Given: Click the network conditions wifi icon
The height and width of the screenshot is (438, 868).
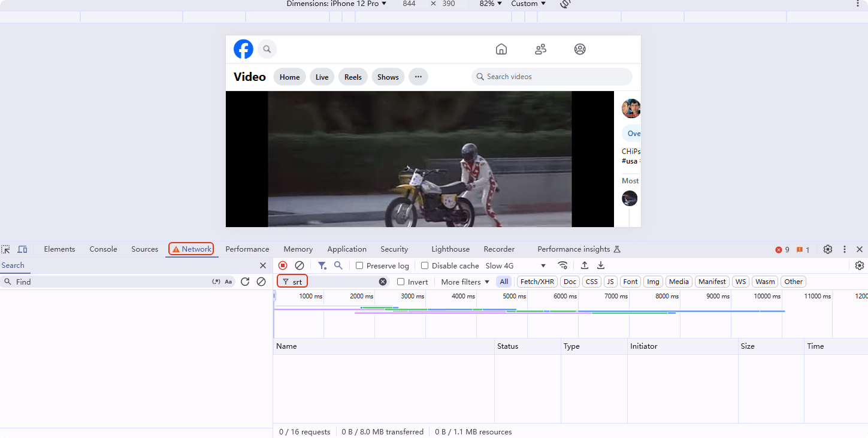Looking at the screenshot, I should coord(562,265).
